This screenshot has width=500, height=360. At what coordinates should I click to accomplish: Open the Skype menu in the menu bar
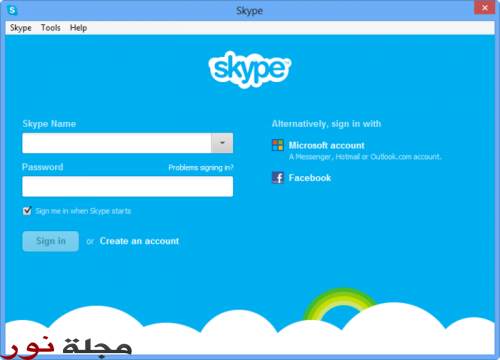21,28
